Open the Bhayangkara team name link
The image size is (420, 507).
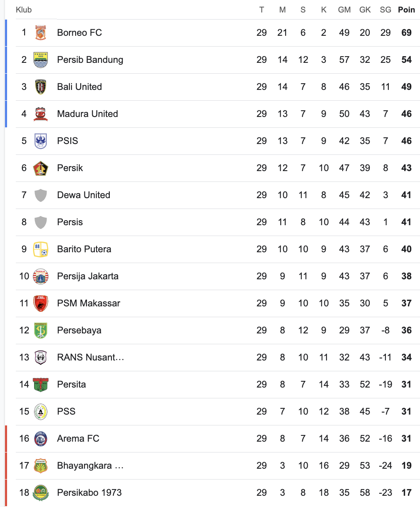(90, 465)
